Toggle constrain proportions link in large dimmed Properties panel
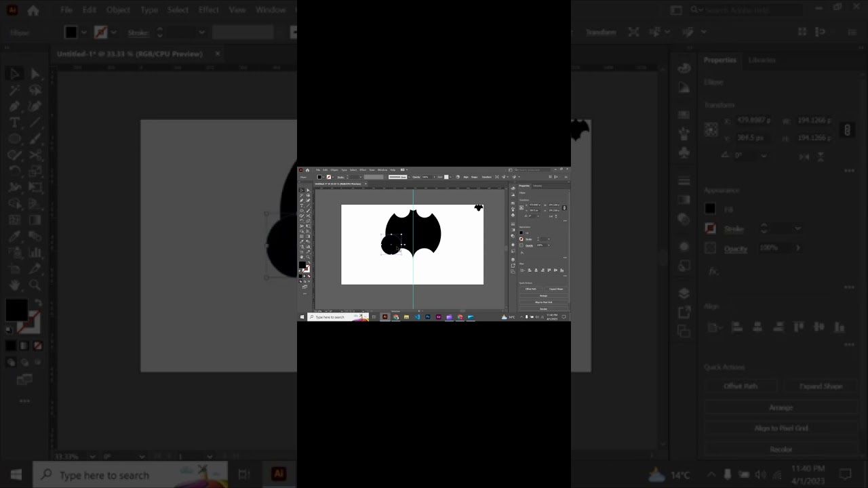Screen dimensions: 868x488 point(847,129)
